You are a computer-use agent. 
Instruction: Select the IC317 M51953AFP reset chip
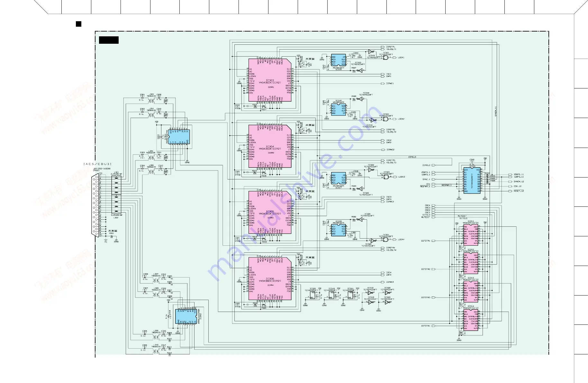[338, 179]
